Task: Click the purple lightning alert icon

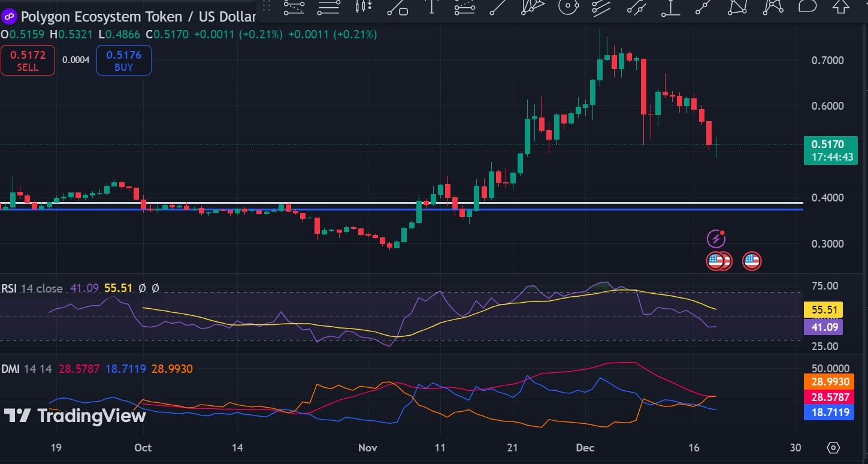Action: click(716, 239)
